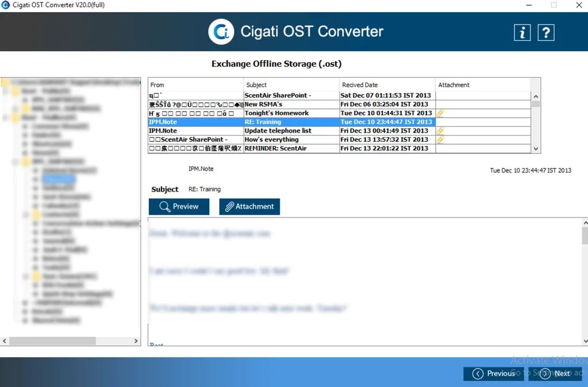588x387 pixels.
Task: Sort by the Subject column header
Action: [x=291, y=85]
